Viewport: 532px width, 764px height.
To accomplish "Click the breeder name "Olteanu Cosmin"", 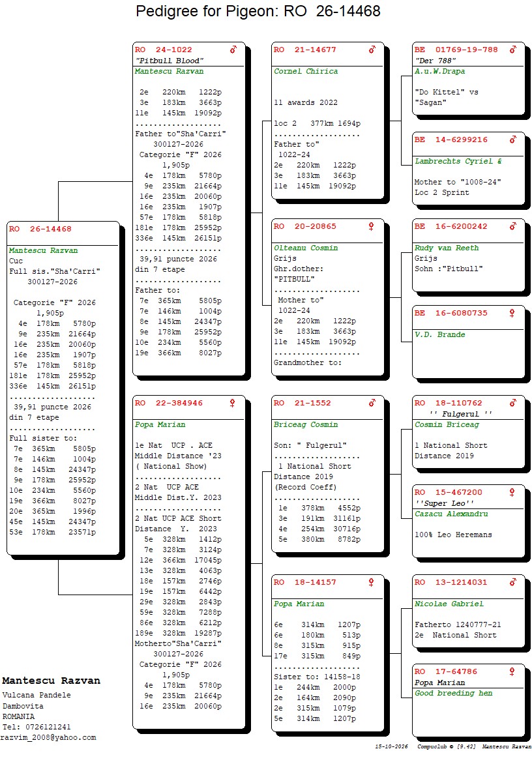I will tap(306, 248).
